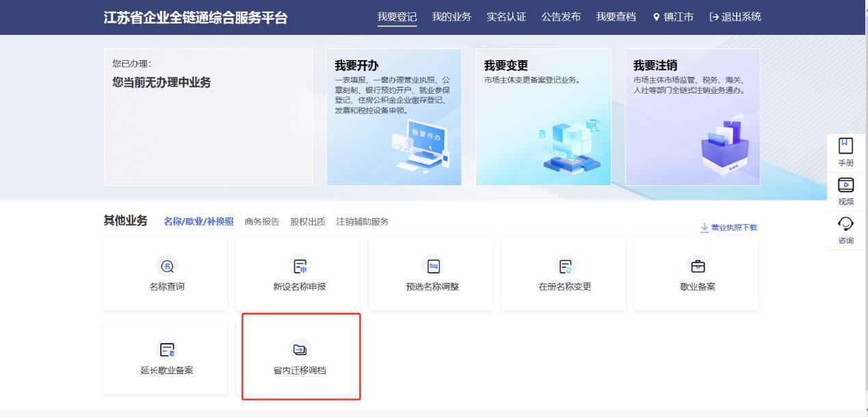Open 我要查档 in the top menu
Viewport: 868px width, 417px height.
coord(616,16)
